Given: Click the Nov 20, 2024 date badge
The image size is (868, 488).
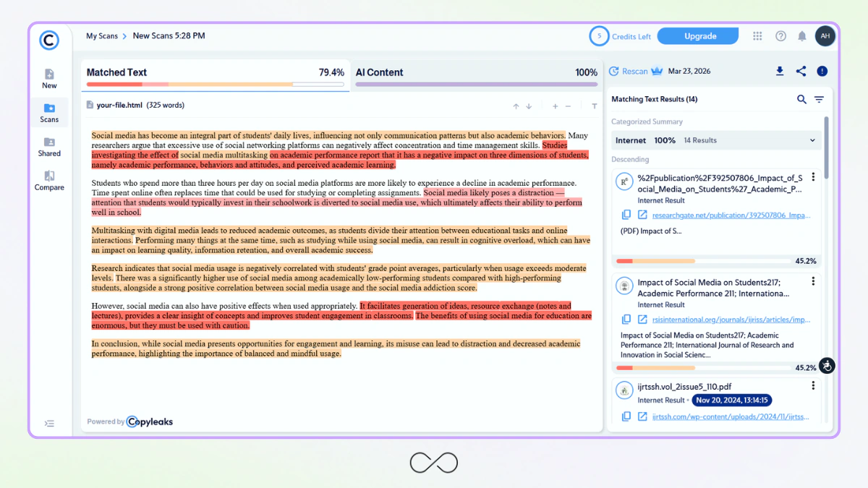Looking at the screenshot, I should tap(732, 400).
